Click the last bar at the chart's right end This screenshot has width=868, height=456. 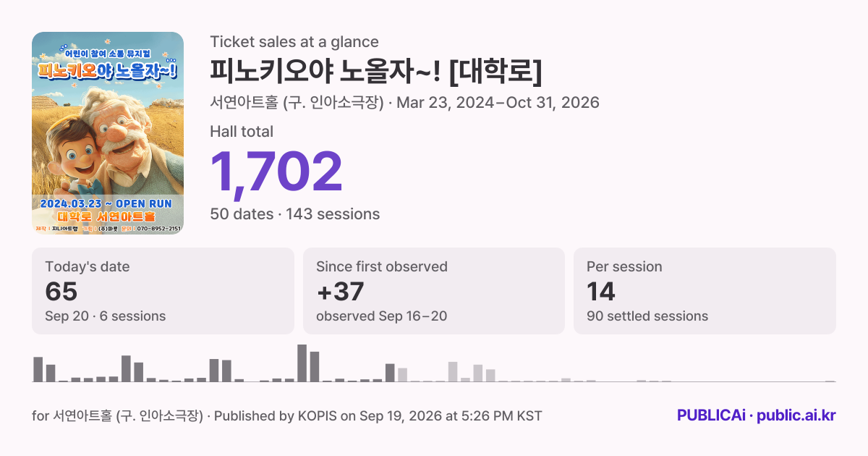[x=830, y=381]
